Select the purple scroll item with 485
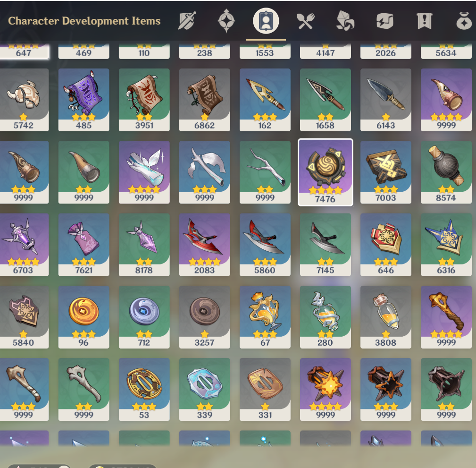The height and width of the screenshot is (468, 476). [x=84, y=100]
